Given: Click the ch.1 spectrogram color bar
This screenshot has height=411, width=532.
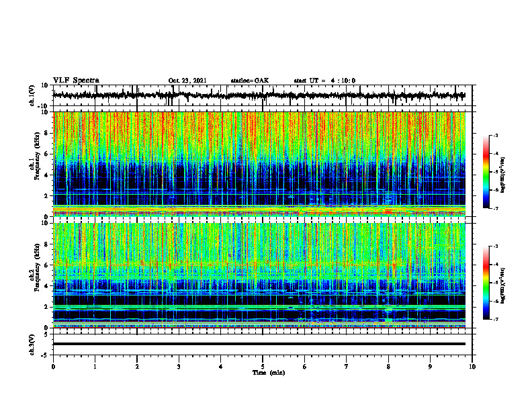Looking at the screenshot, I should point(486,172).
